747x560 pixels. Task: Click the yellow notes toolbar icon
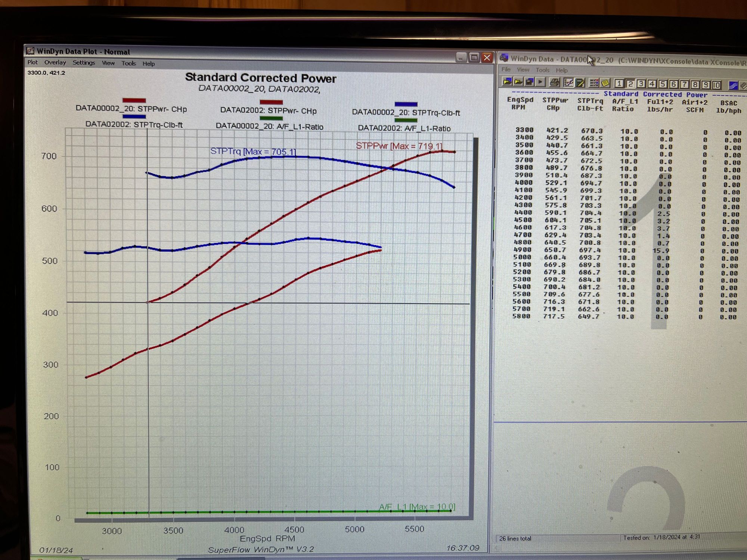605,83
